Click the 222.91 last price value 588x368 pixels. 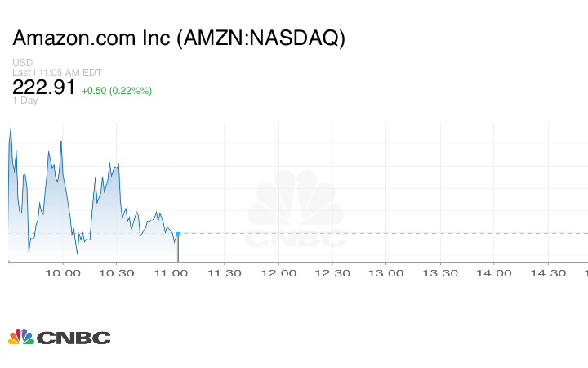(x=43, y=88)
